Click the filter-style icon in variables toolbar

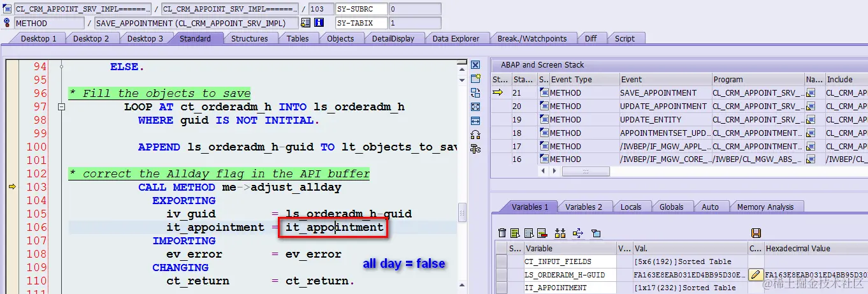pyautogui.click(x=596, y=233)
